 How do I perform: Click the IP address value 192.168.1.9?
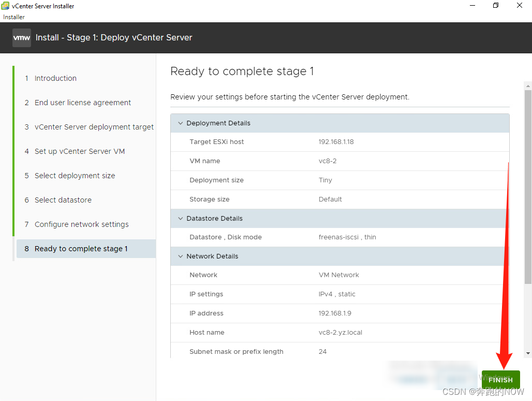click(334, 313)
